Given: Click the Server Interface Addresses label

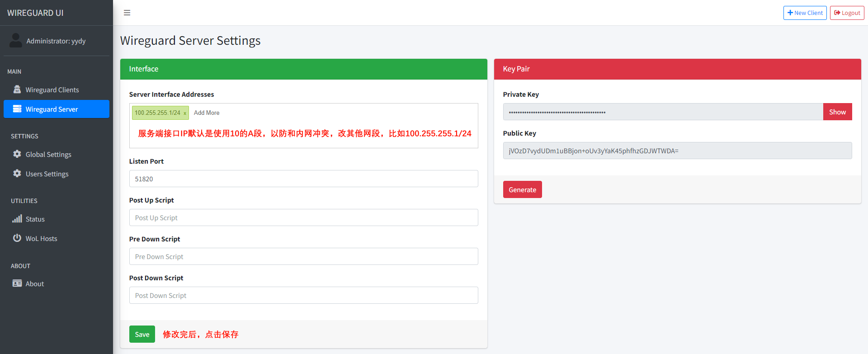Looking at the screenshot, I should point(171,94).
